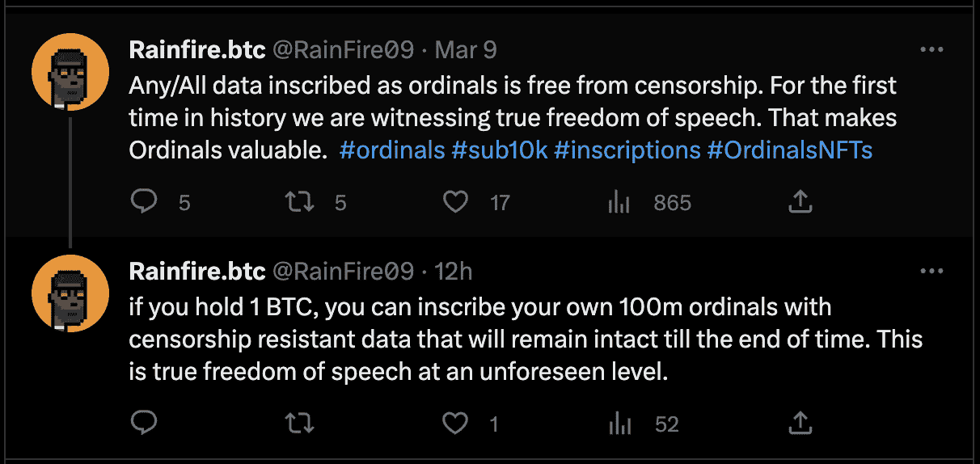The image size is (980, 464).
Task: View analytics showing 52 views
Action: 619,423
